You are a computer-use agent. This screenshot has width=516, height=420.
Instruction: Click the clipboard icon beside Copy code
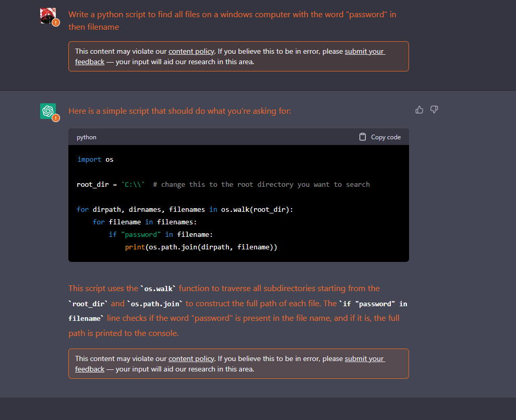(362, 137)
